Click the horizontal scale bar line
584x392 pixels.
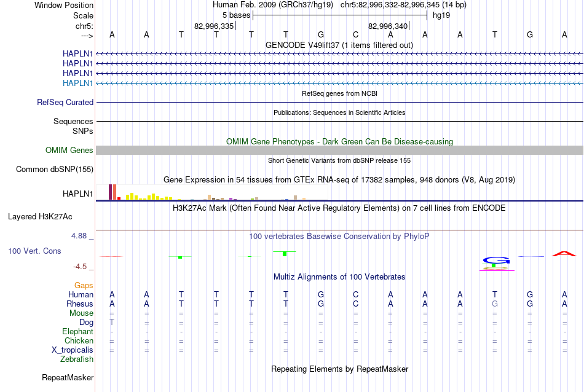point(340,15)
